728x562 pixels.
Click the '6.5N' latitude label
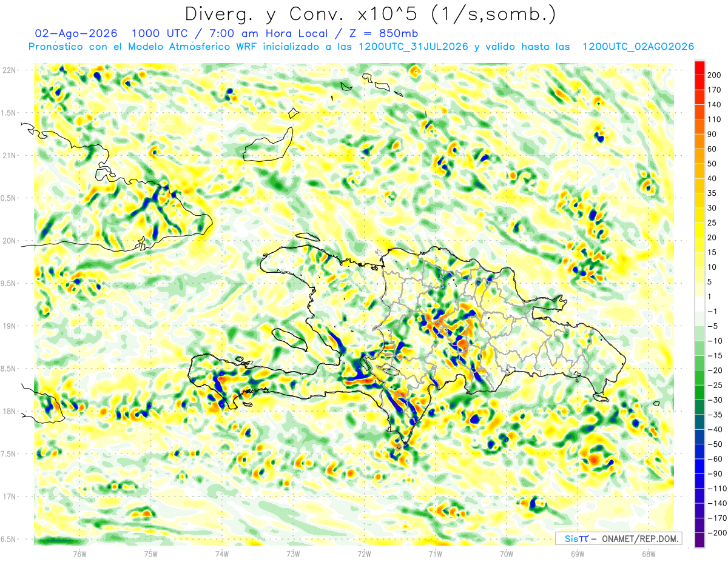click(9, 540)
